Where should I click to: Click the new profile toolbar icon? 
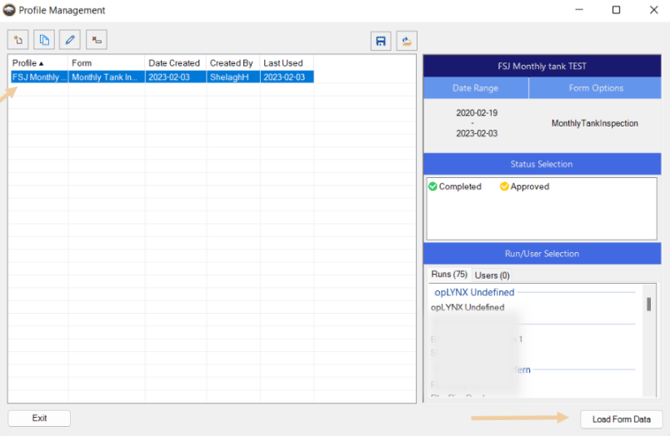click(x=19, y=40)
